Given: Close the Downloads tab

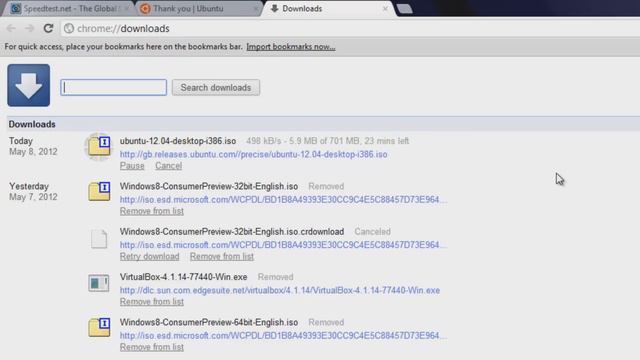Looking at the screenshot, I should click(385, 9).
